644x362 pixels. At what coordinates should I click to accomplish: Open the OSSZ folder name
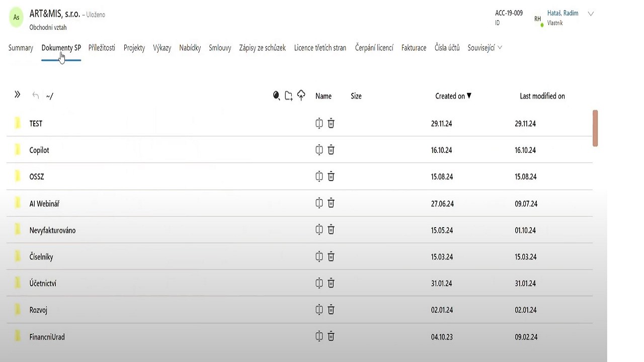tap(37, 177)
